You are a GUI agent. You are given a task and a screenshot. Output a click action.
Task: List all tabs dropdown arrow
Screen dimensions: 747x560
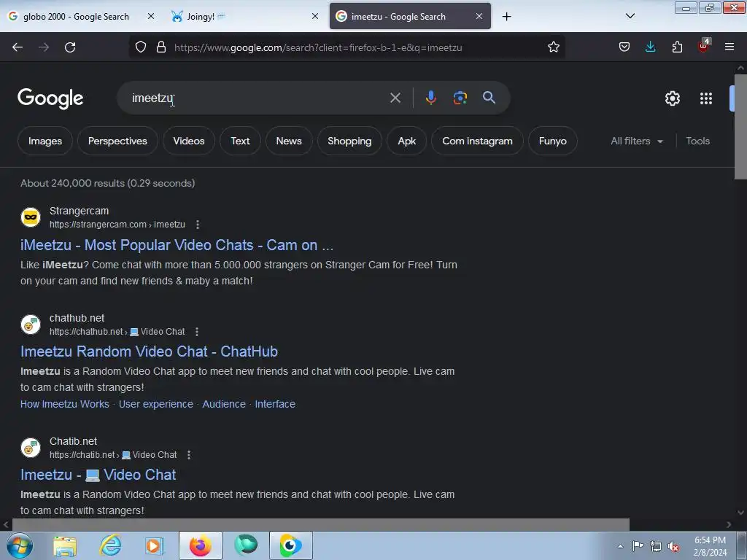pos(630,16)
